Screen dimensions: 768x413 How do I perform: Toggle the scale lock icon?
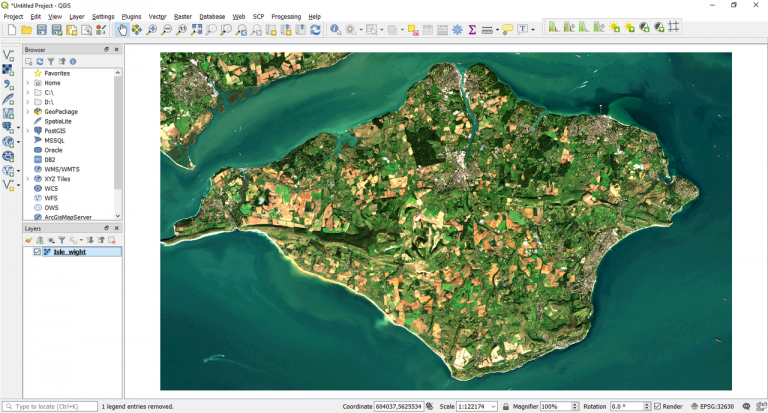click(506, 407)
